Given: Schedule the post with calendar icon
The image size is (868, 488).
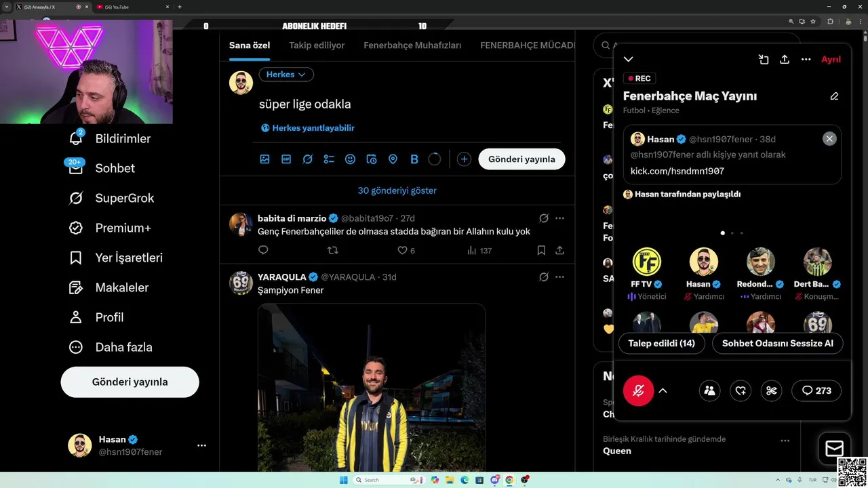Looking at the screenshot, I should (x=372, y=159).
